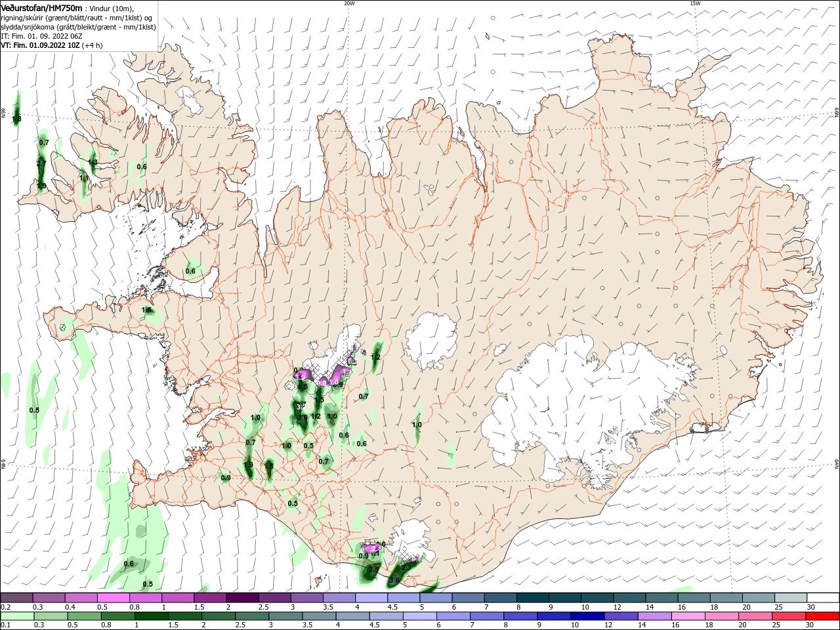The image size is (840, 630).
Task: Click the 15W longitude label
Action: [x=695, y=3]
